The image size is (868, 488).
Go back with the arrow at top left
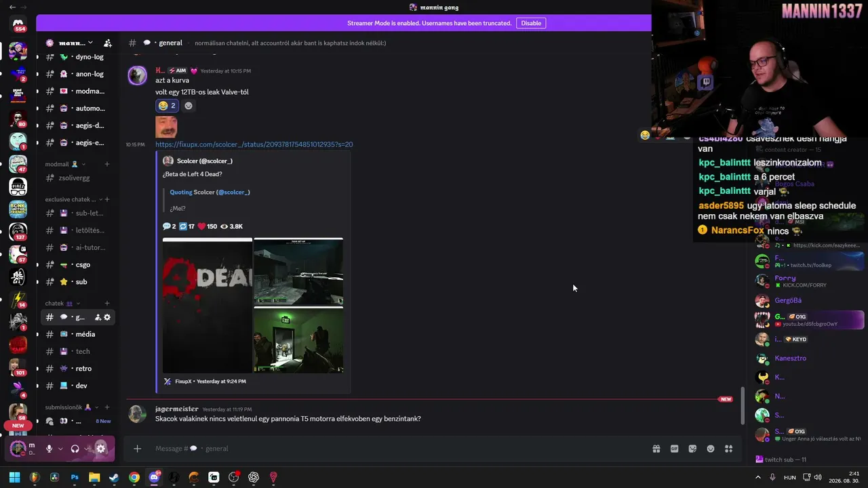12,7
